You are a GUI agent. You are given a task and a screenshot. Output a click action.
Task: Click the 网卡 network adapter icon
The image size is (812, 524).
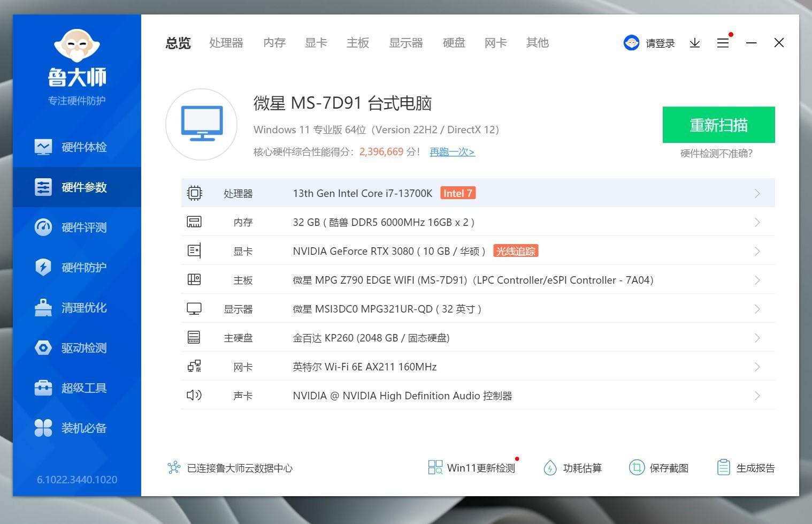194,366
